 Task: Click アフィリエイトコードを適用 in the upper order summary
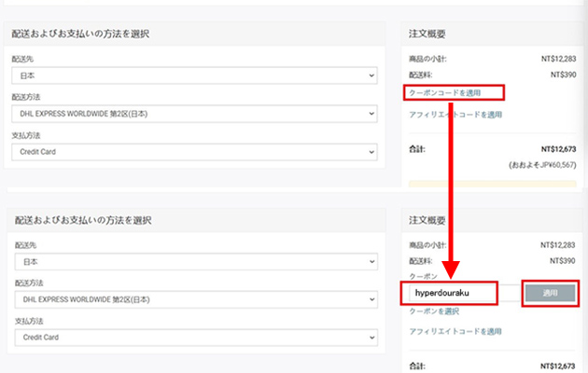click(x=455, y=115)
